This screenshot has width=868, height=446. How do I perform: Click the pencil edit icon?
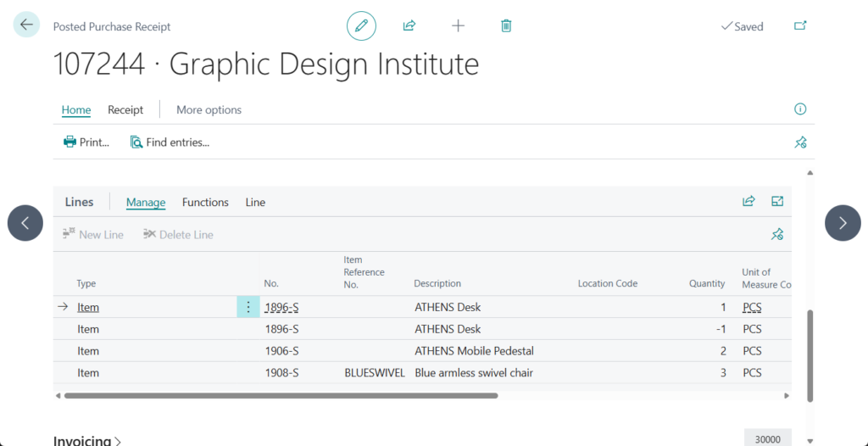coord(361,25)
